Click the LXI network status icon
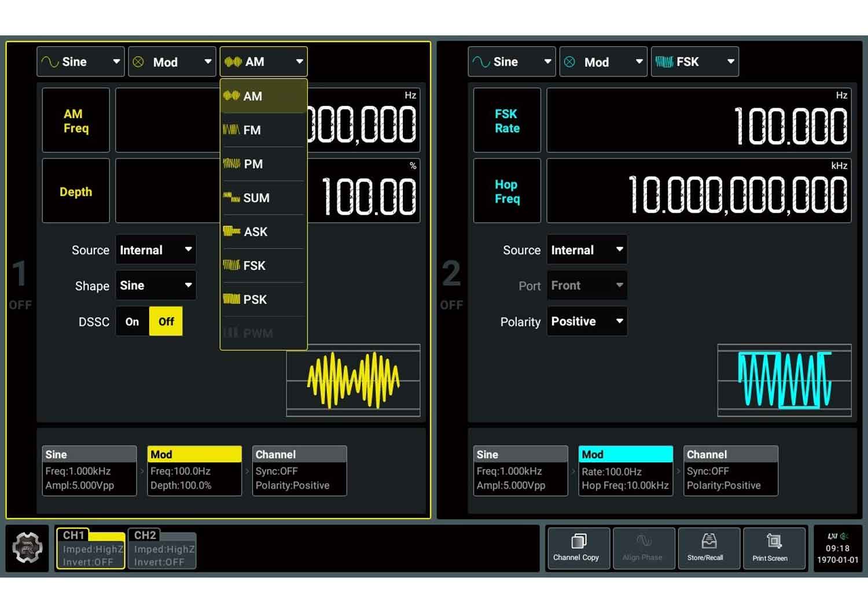This screenshot has height=613, width=868. pos(832,536)
